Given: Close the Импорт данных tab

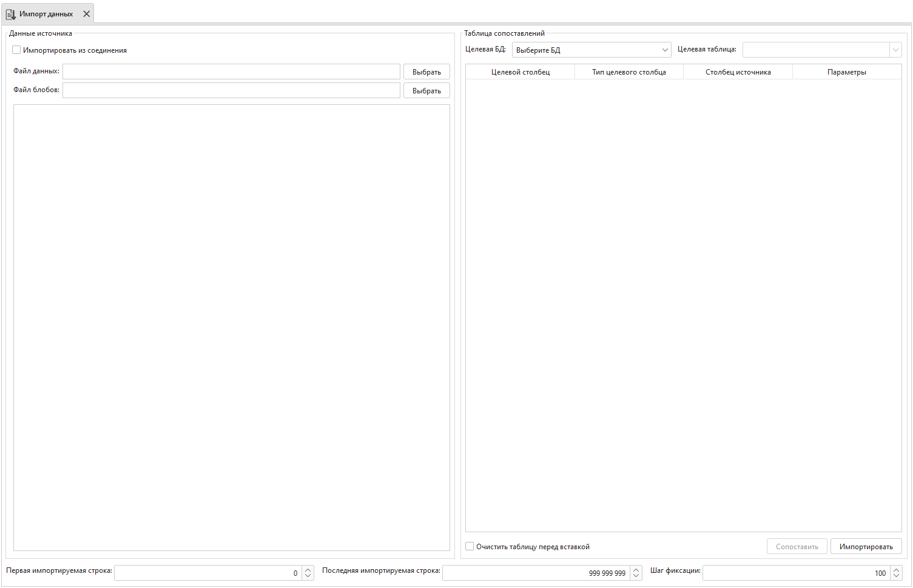Looking at the screenshot, I should coord(87,14).
